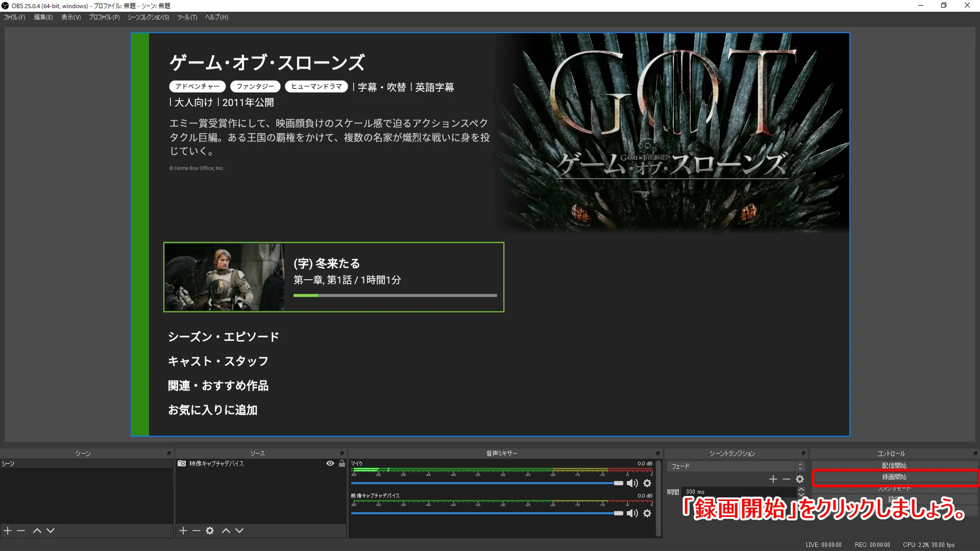Click シーズン・エピソード in preview

(x=224, y=337)
